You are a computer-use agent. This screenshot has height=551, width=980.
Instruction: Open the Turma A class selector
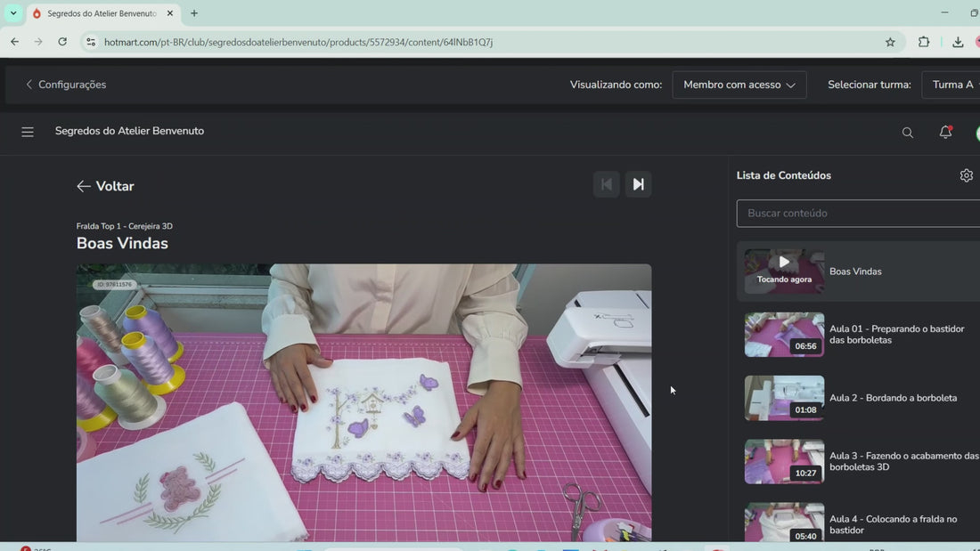pyautogui.click(x=952, y=85)
